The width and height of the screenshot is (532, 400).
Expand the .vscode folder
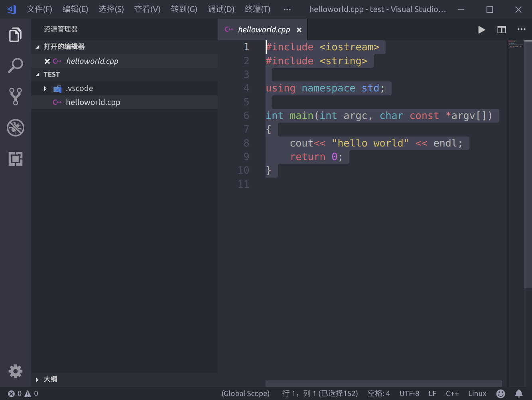45,89
